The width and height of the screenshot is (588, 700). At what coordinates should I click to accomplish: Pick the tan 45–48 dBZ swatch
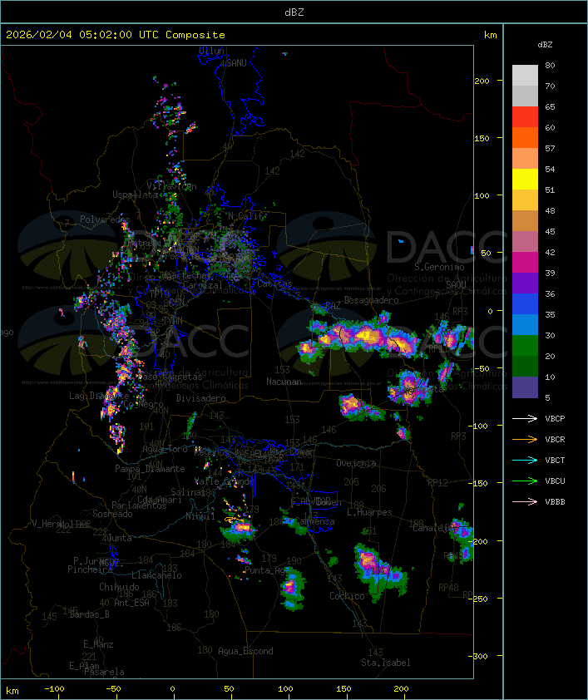525,221
